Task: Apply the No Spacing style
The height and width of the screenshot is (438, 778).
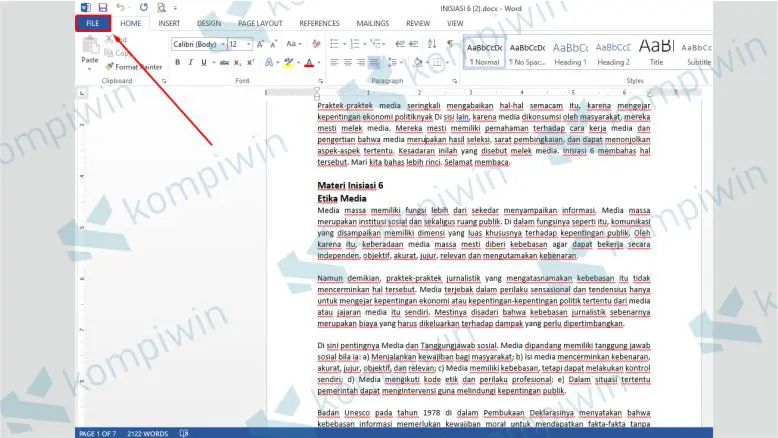Action: (527, 54)
